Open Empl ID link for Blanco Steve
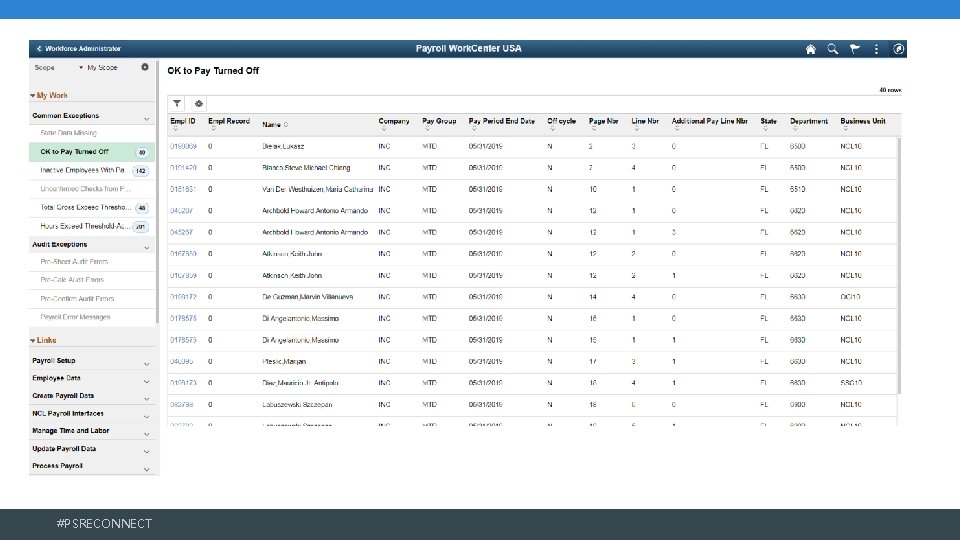 click(183, 168)
